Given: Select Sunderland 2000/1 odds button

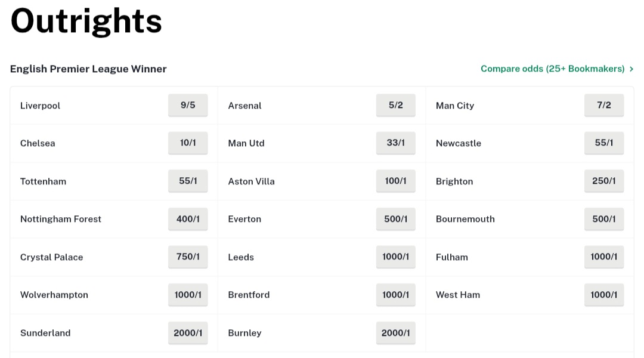Looking at the screenshot, I should coord(188,333).
